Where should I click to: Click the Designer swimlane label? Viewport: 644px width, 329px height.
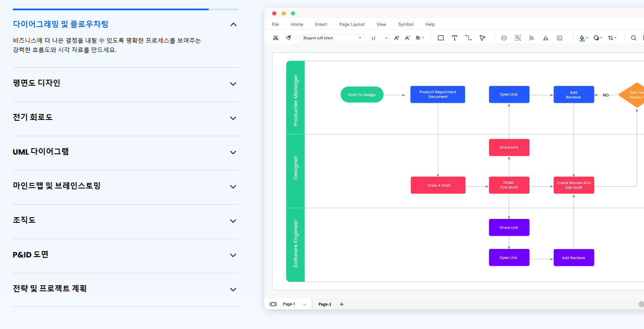[296, 167]
